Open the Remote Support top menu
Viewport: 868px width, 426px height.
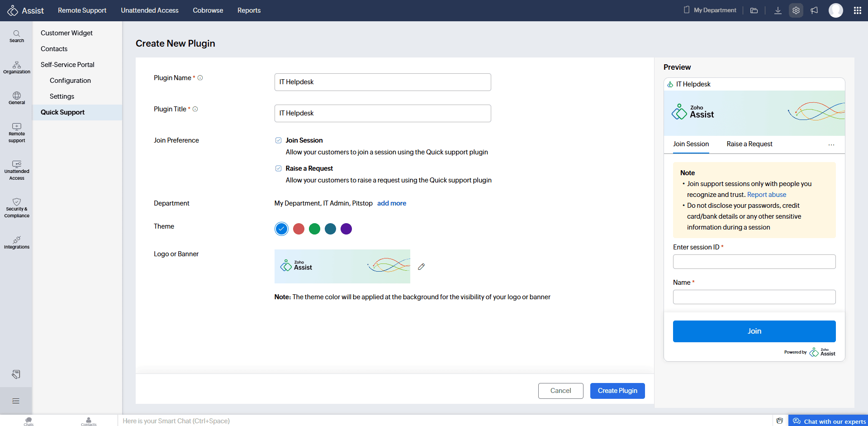point(82,10)
